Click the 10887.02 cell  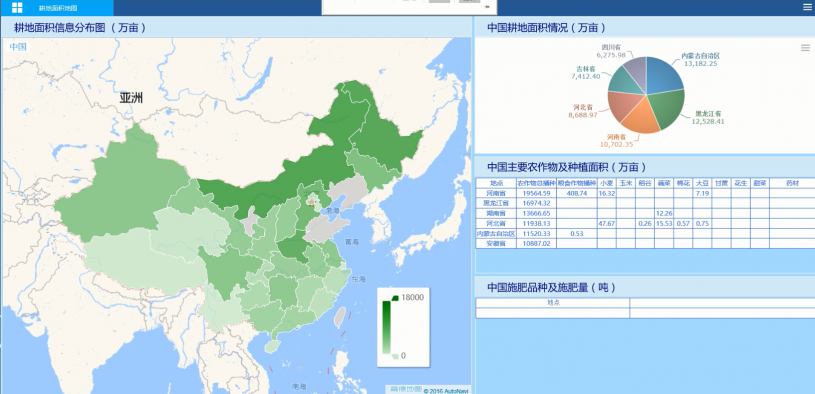pos(536,243)
